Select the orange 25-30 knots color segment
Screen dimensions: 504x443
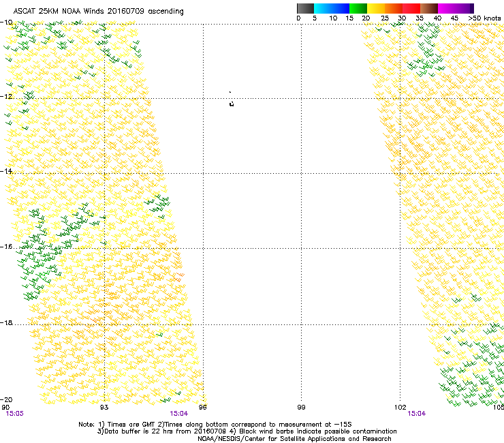click(x=394, y=8)
